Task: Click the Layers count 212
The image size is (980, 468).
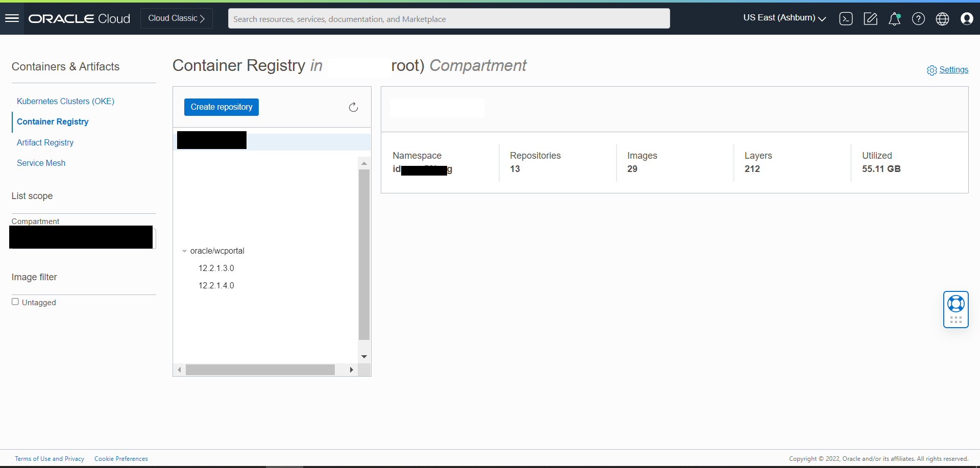Action: [752, 169]
